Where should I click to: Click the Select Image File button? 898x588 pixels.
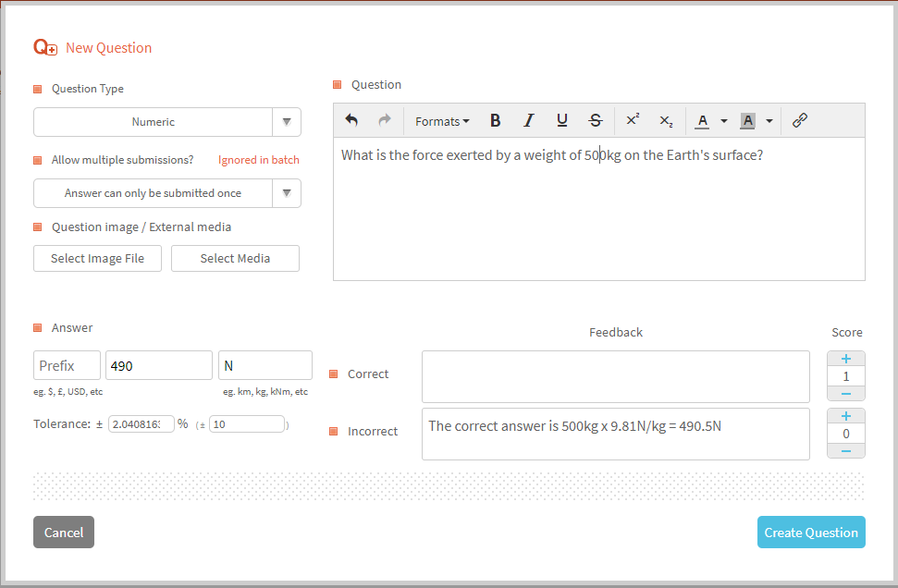pyautogui.click(x=97, y=258)
